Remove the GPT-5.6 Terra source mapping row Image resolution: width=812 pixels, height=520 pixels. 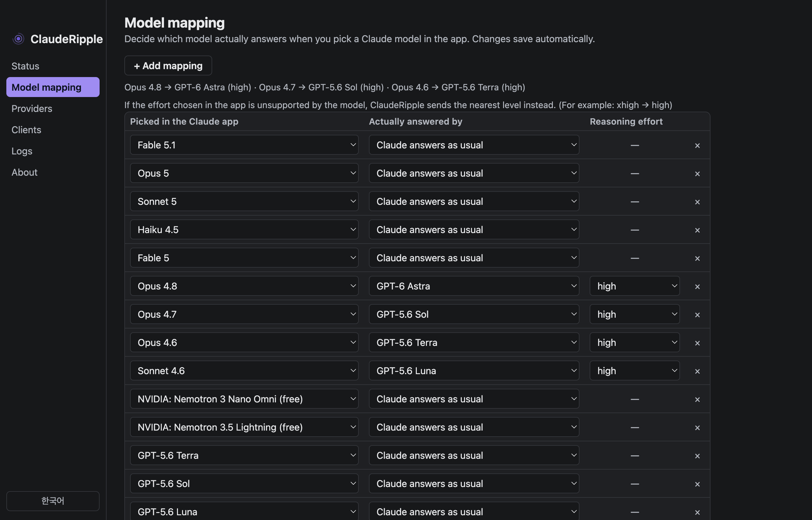697,456
